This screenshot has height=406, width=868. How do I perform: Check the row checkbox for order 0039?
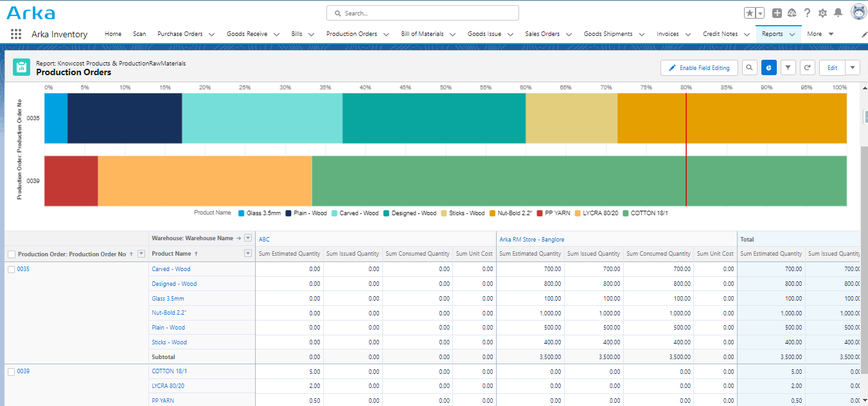click(11, 371)
